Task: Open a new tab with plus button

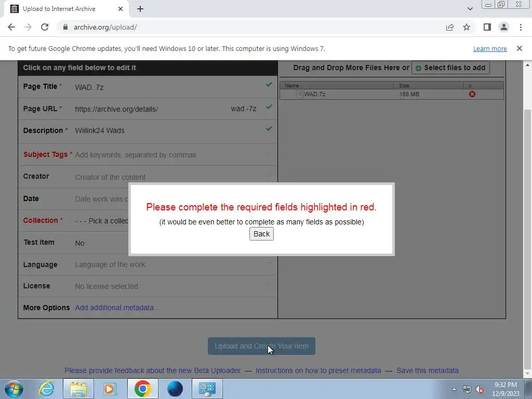Action: 140,9
